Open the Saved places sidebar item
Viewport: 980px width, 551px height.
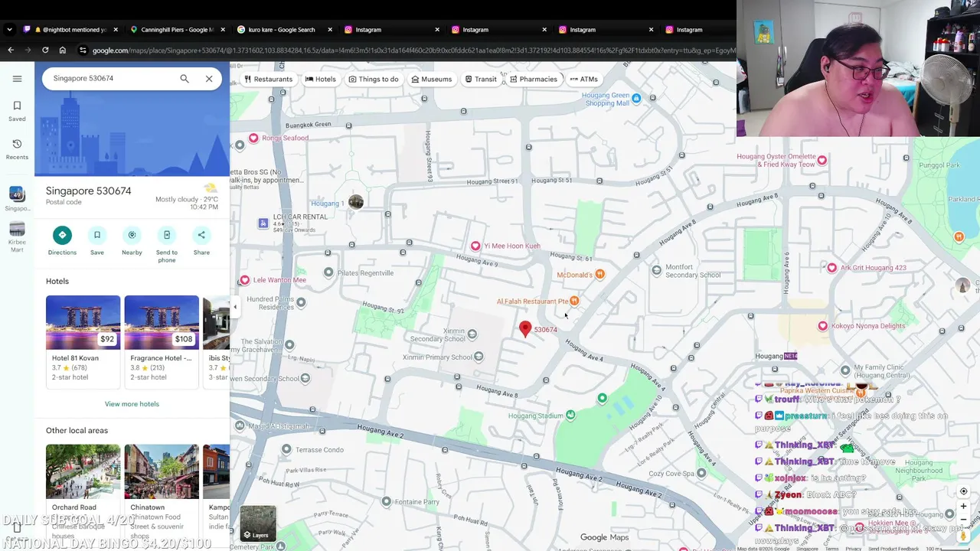[17, 111]
